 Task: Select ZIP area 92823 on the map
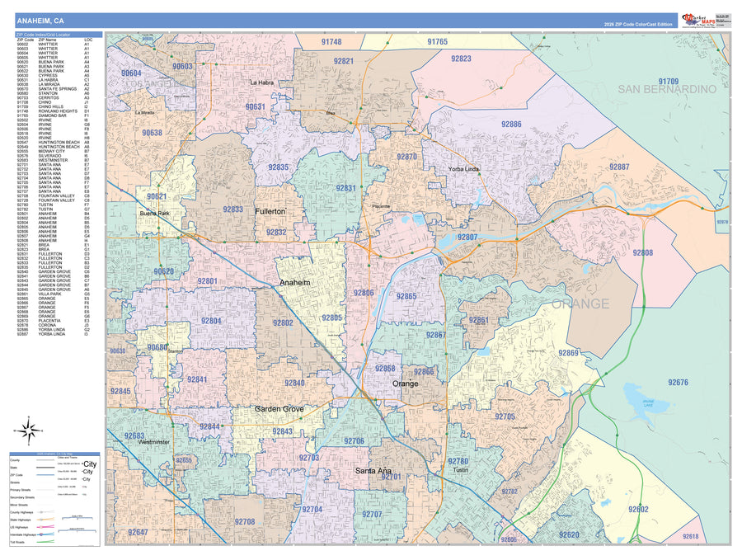461,59
